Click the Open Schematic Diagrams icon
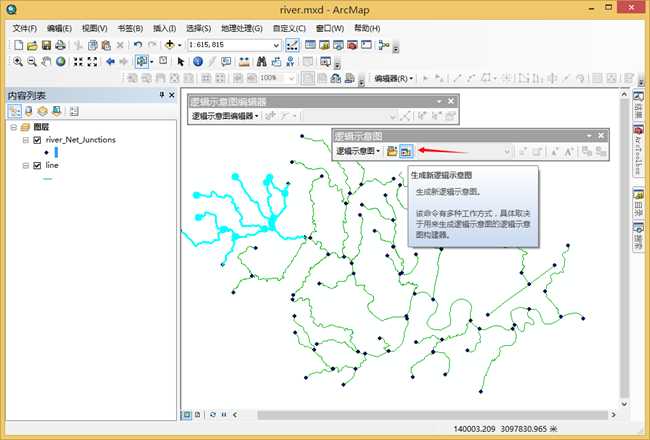Viewport: 650px width, 440px height. pyautogui.click(x=392, y=151)
